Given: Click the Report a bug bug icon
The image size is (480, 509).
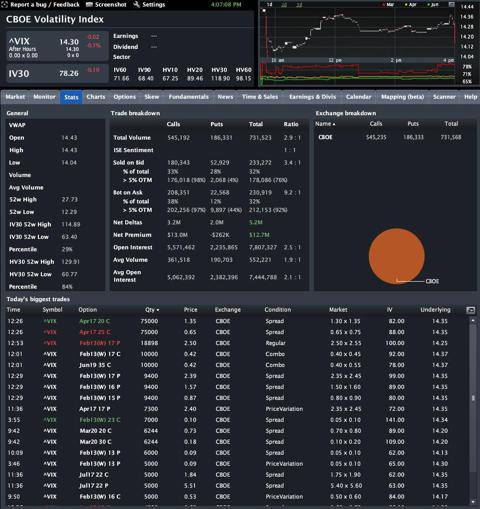Looking at the screenshot, I should 4,5.
